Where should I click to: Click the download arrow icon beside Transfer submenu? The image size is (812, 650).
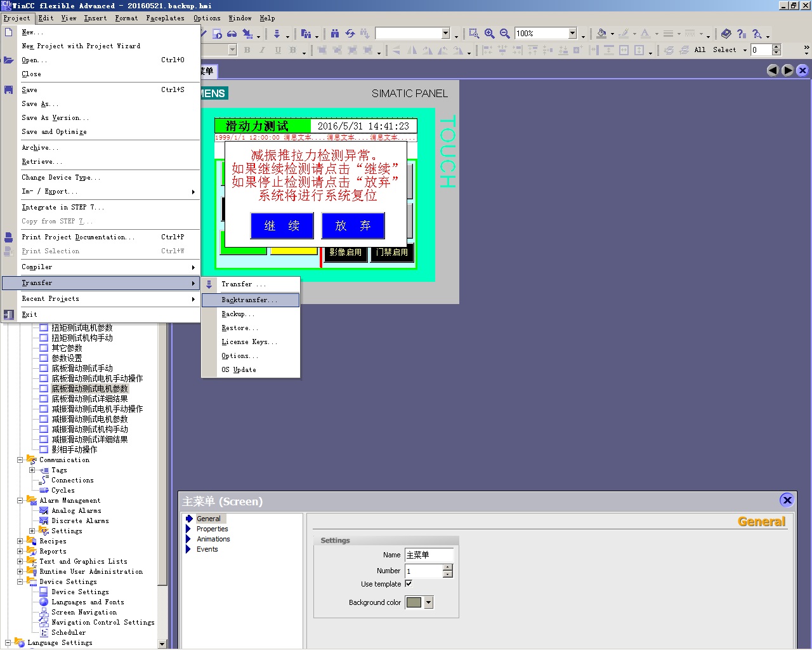(x=209, y=284)
